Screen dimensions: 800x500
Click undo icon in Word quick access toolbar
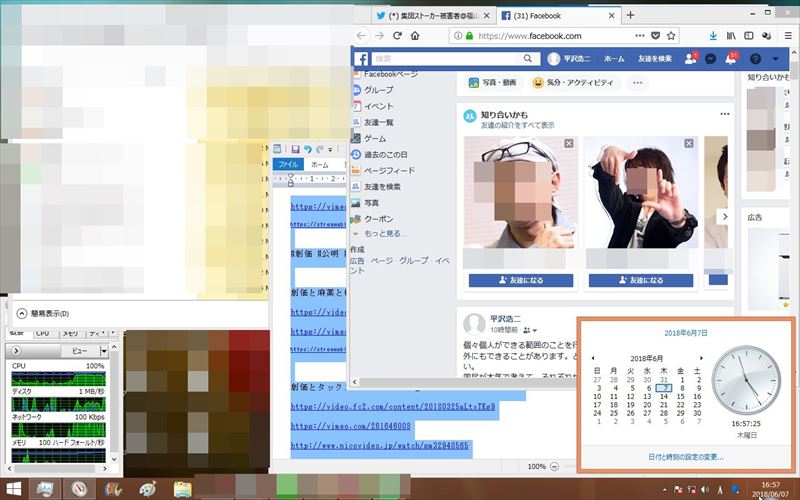point(308,149)
